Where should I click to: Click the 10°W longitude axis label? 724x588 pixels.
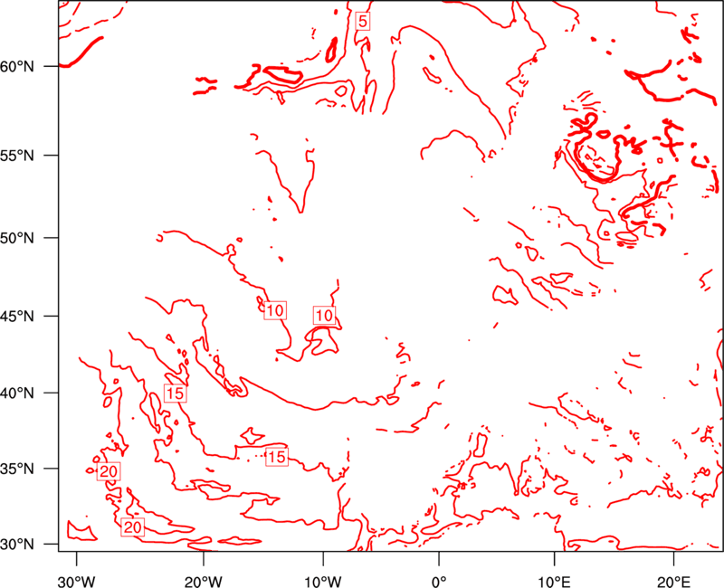(x=323, y=582)
